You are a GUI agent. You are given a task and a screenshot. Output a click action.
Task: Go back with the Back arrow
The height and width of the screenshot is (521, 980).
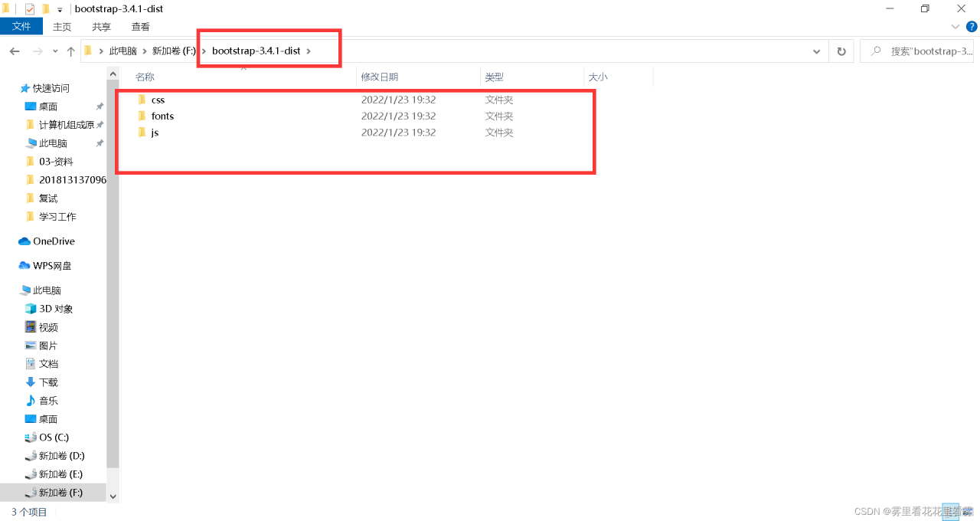tap(14, 51)
